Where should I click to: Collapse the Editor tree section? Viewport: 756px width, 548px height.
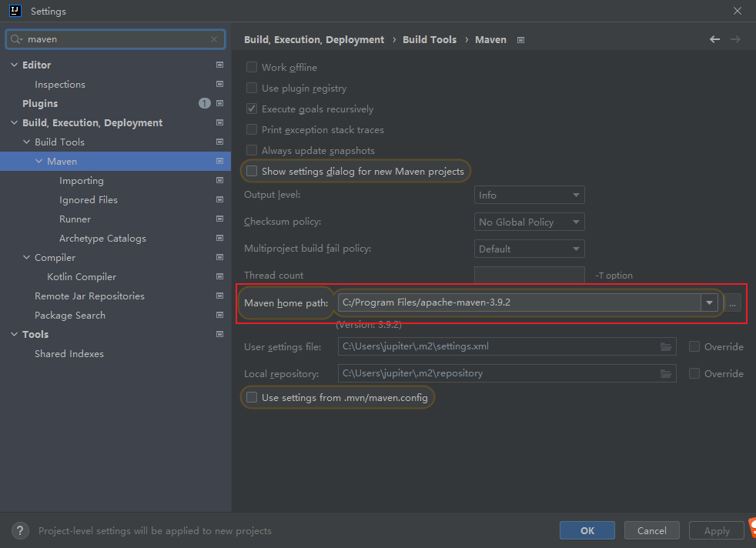coord(15,65)
